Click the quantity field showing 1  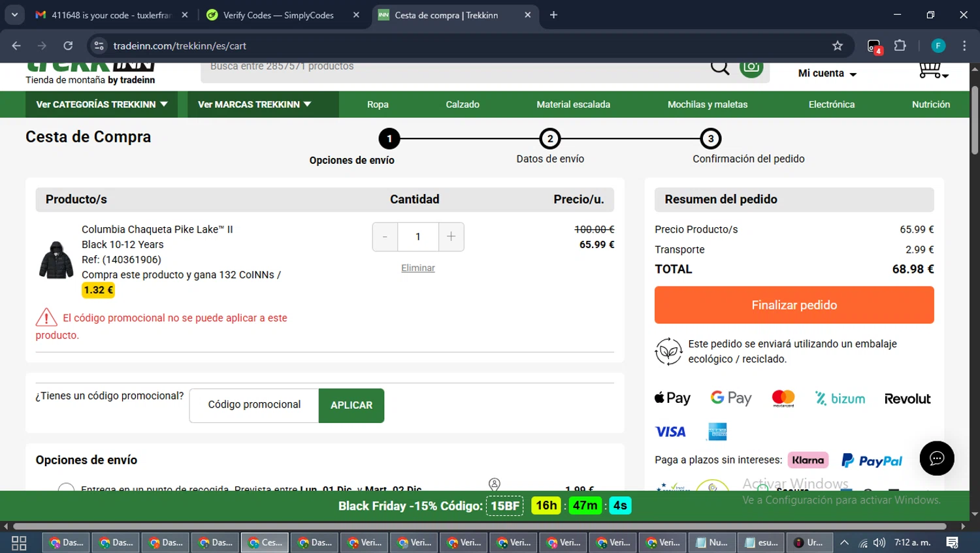point(418,236)
